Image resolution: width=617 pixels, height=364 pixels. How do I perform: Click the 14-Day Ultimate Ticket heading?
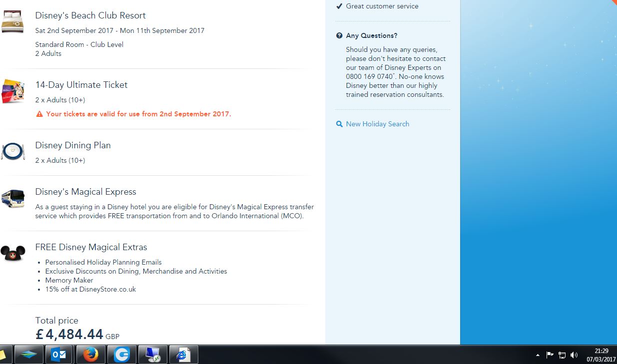(81, 85)
